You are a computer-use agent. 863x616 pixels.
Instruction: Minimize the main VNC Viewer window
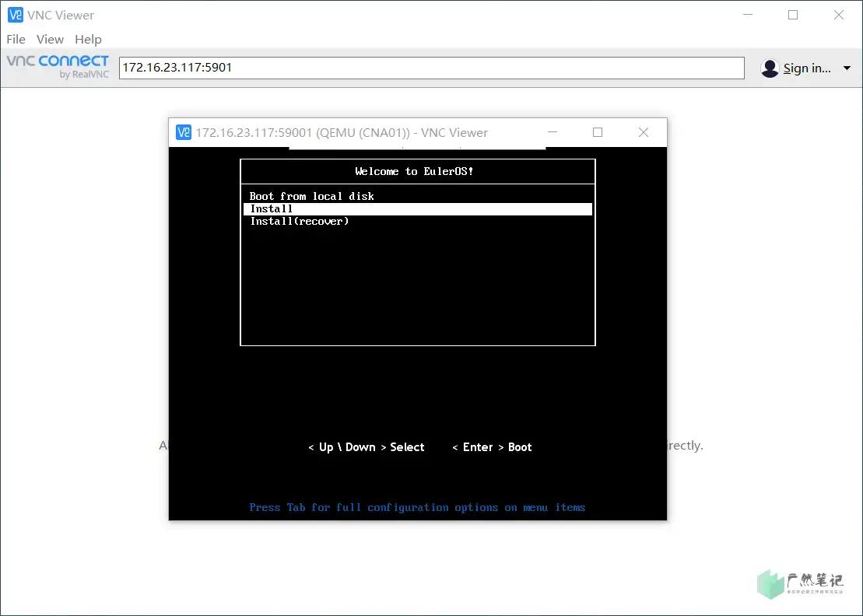747,15
